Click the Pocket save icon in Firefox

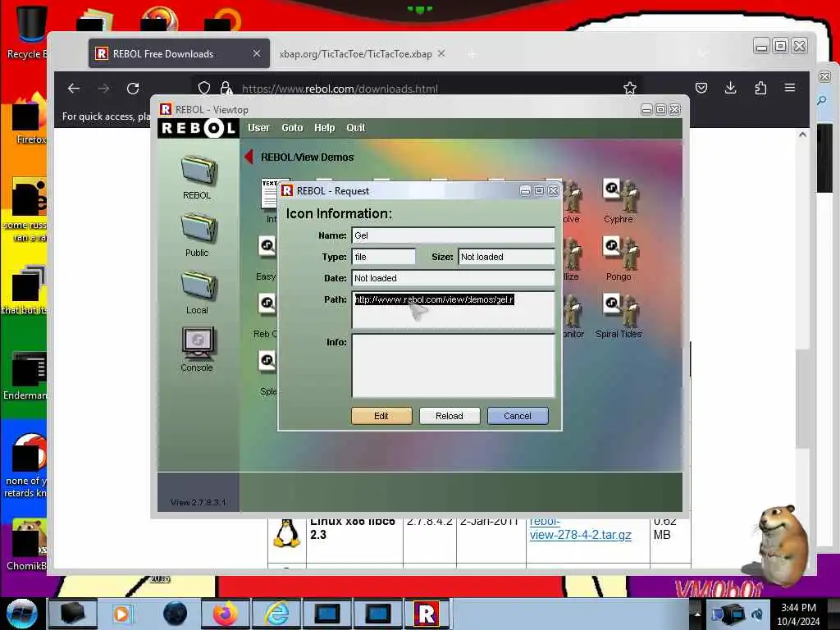[x=701, y=88]
